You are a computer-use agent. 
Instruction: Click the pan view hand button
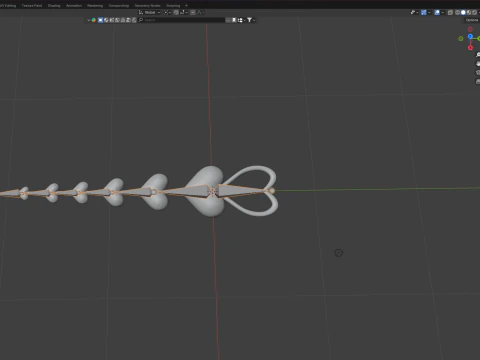pyautogui.click(x=478, y=64)
